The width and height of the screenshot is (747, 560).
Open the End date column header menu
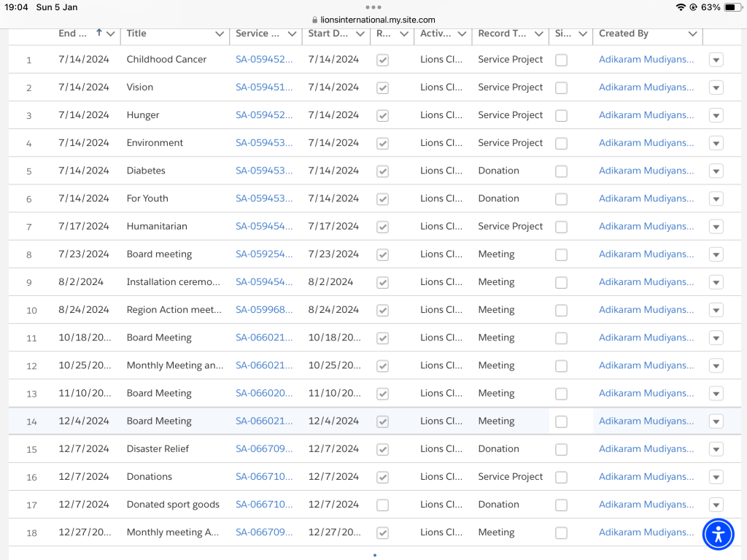(x=111, y=34)
